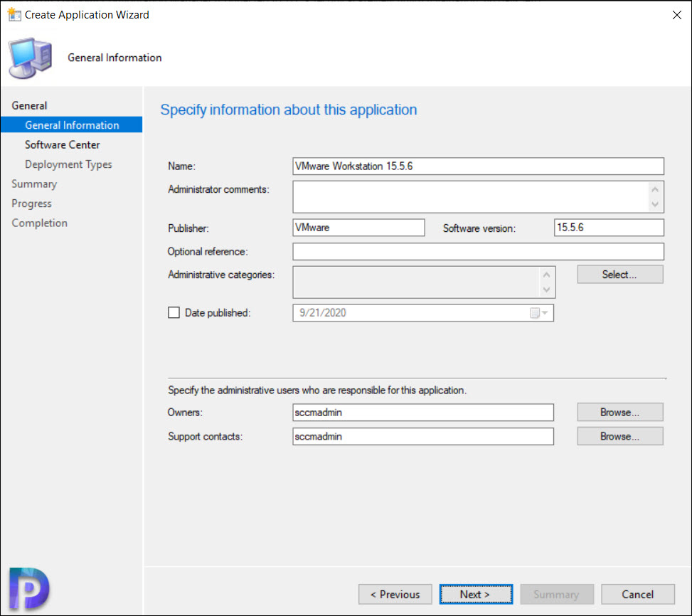This screenshot has height=616, width=692.
Task: Click the Optional reference field
Action: [478, 252]
